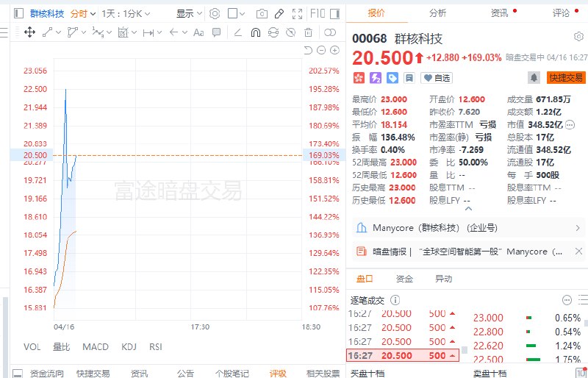Toggle drawing tools with the pencil icon

(279, 14)
